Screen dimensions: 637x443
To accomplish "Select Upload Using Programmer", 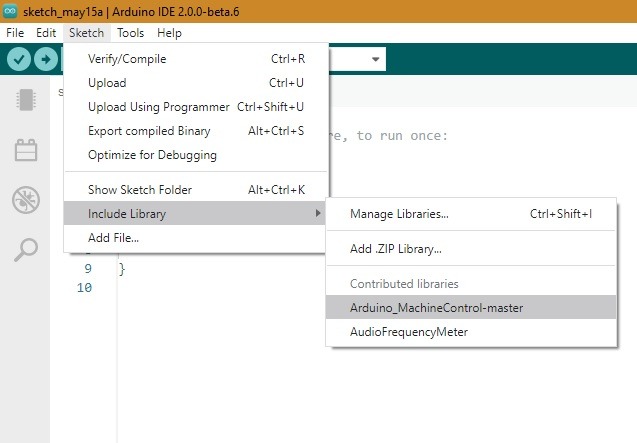I will (x=196, y=107).
